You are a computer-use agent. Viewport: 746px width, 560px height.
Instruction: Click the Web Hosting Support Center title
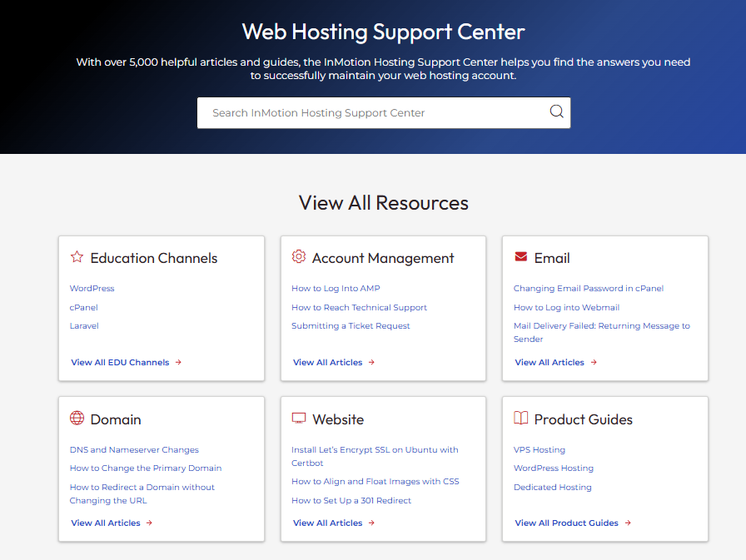[x=384, y=32]
